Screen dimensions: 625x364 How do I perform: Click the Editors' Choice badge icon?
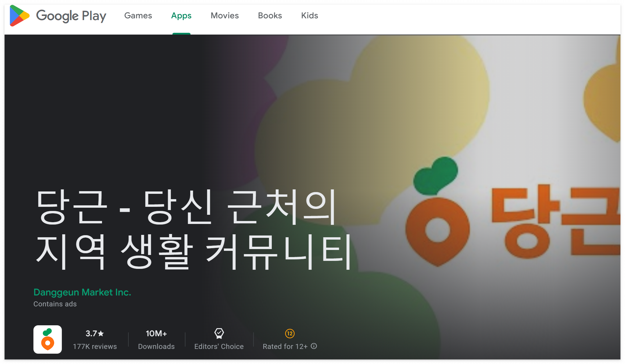coord(219,334)
